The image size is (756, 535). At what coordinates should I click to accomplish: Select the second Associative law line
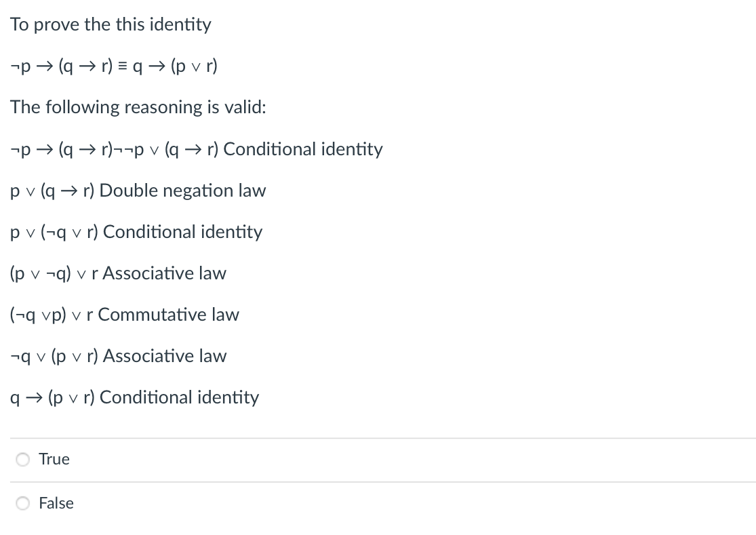(118, 356)
